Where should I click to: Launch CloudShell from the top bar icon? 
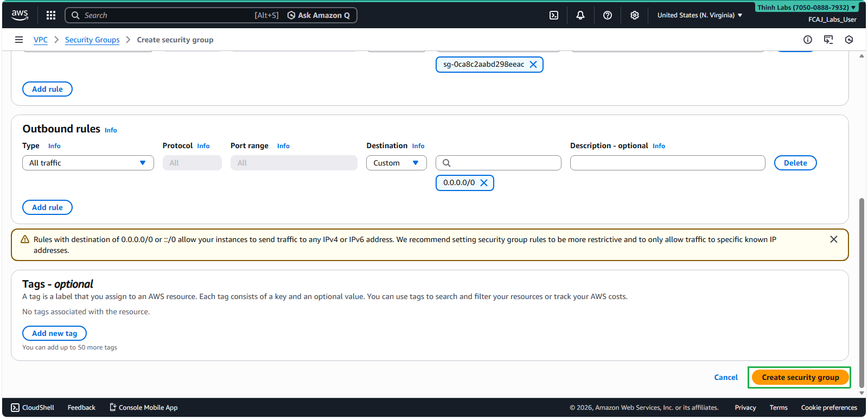tap(554, 15)
